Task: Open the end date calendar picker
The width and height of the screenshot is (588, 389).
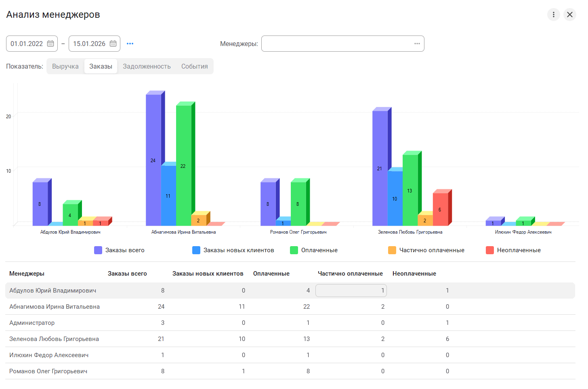Action: click(113, 44)
